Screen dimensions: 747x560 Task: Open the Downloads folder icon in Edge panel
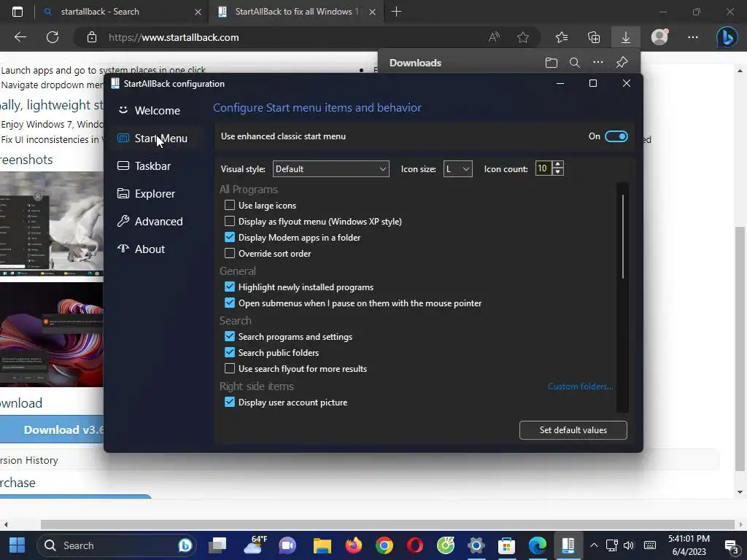(x=551, y=63)
